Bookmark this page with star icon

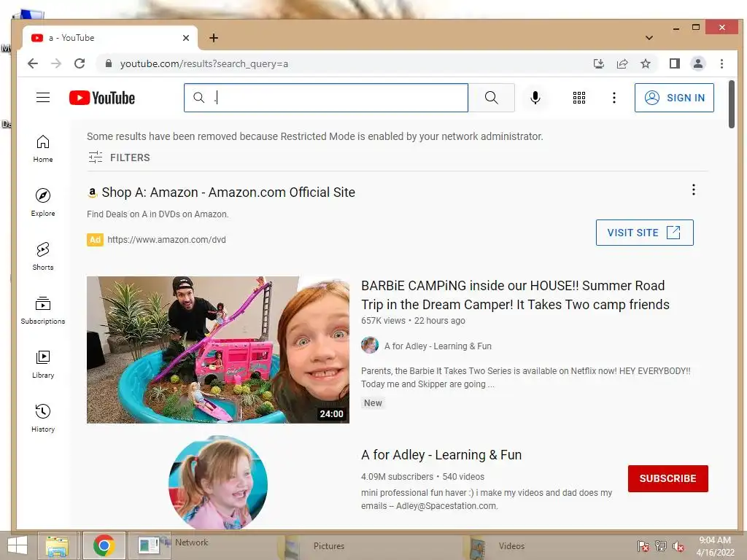[646, 63]
